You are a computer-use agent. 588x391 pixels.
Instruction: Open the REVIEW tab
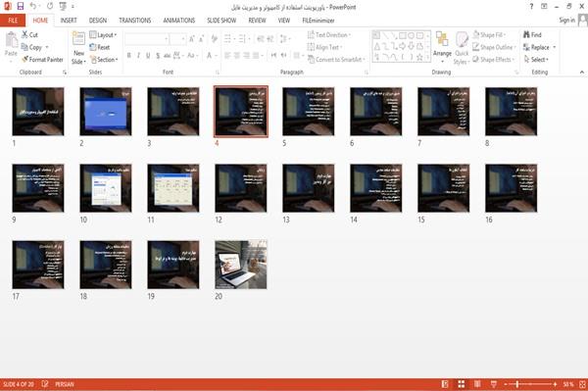pyautogui.click(x=257, y=21)
